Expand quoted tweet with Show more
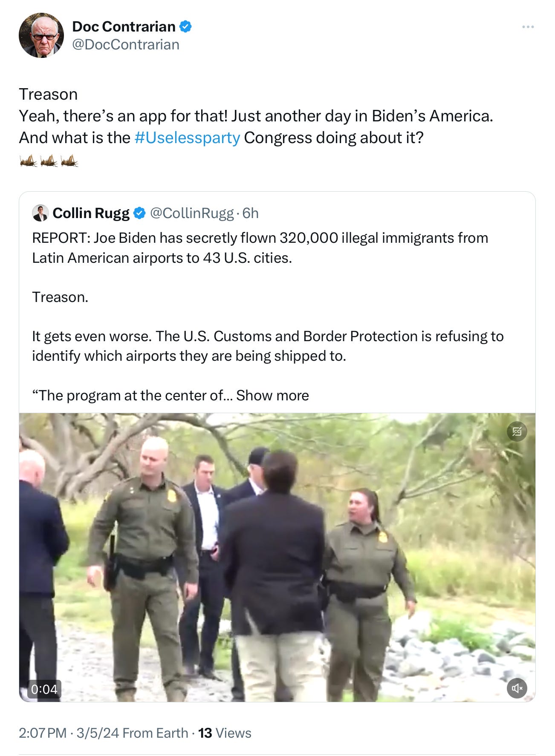This screenshot has height=756, width=555. [272, 395]
